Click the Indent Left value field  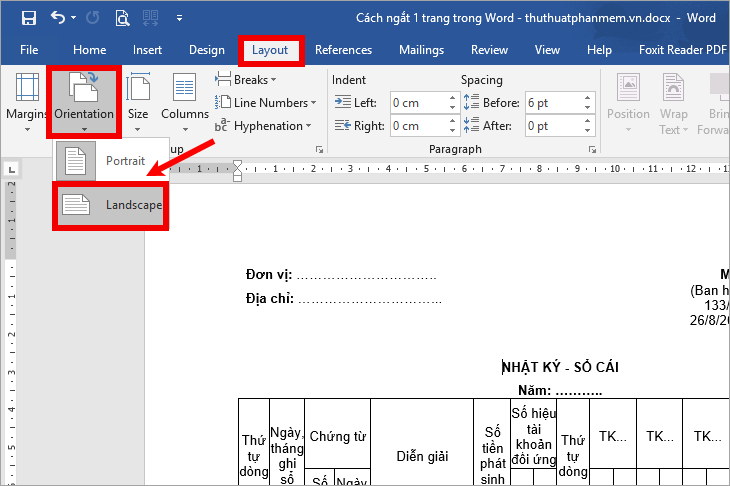tap(419, 102)
